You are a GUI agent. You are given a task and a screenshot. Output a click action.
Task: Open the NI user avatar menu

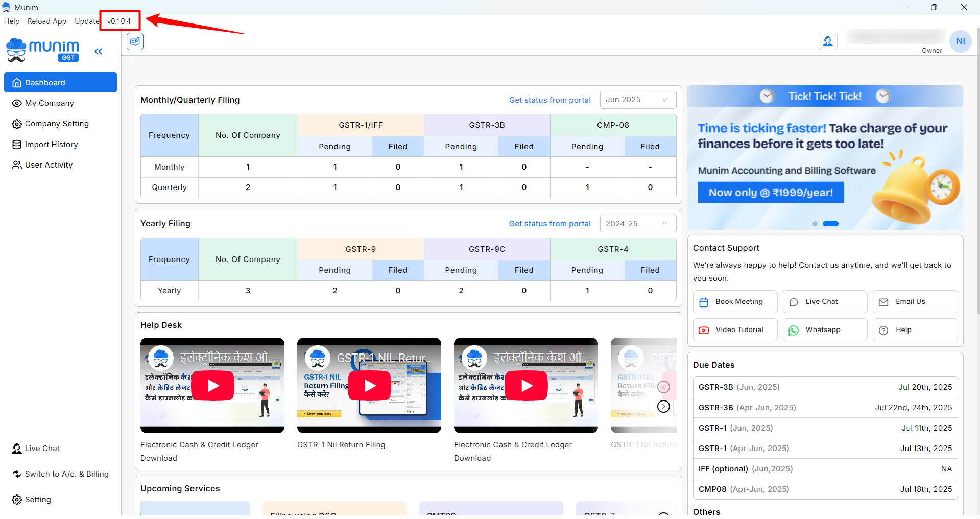[x=961, y=41]
